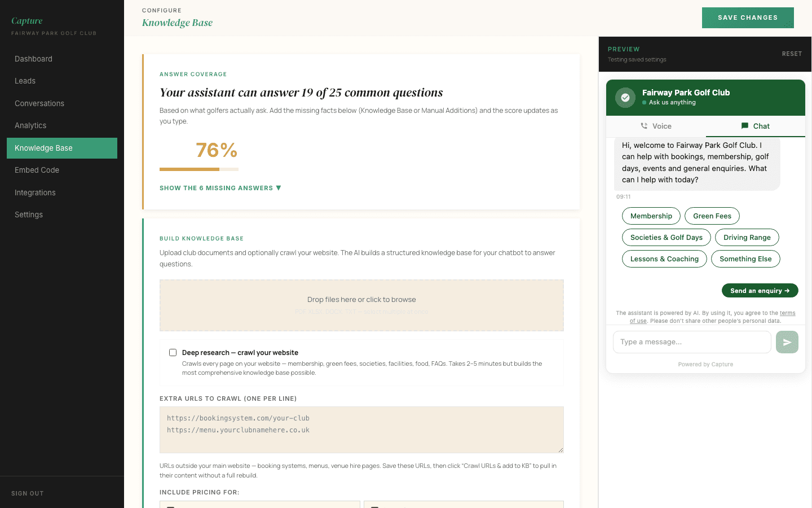Go to Leads in the sidebar
The width and height of the screenshot is (812, 508).
62,81
